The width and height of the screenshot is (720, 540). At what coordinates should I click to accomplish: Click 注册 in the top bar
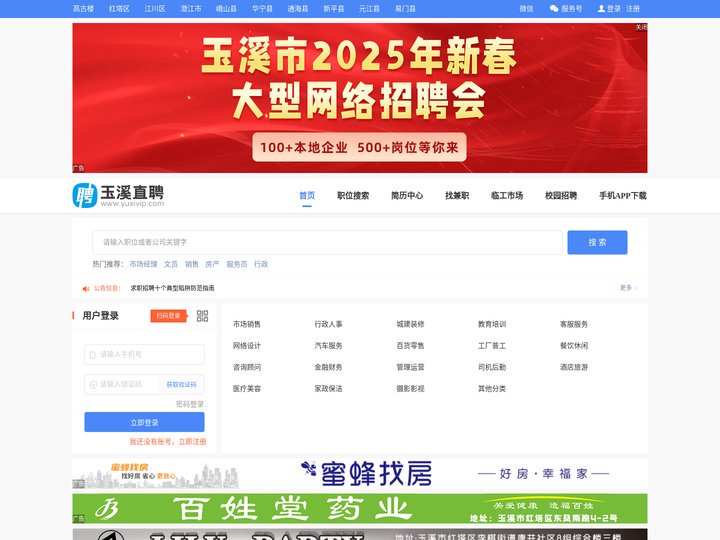(633, 9)
